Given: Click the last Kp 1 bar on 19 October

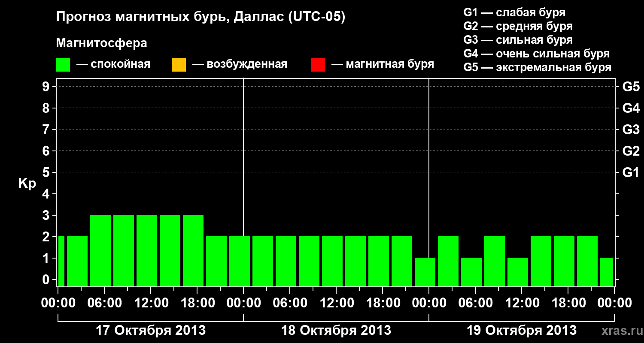Looking at the screenshot, I should 607,272.
